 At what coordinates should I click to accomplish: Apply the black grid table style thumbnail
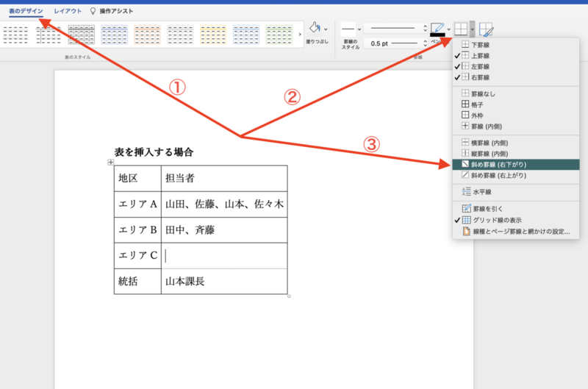click(82, 35)
